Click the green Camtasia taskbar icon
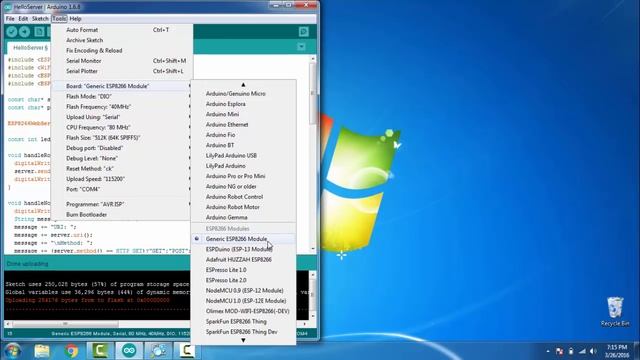This screenshot has height=360, width=640. pos(100,351)
